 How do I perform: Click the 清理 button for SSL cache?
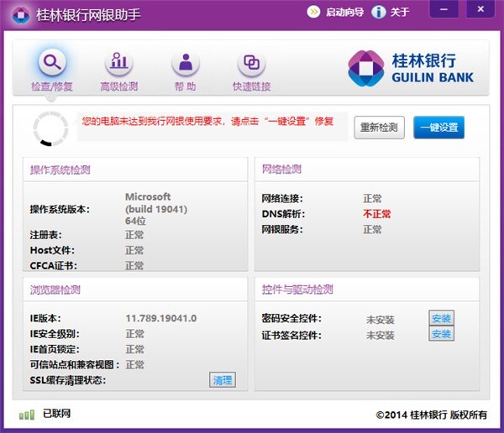[x=223, y=379]
